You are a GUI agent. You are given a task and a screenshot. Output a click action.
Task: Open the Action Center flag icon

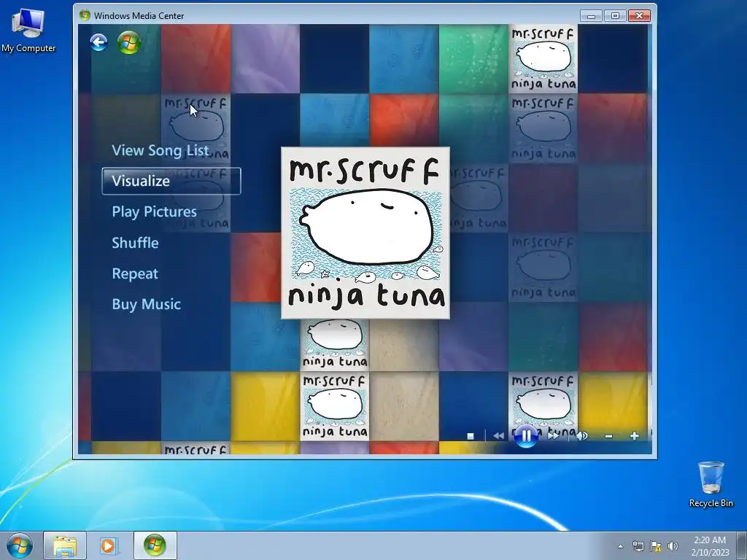pos(656,546)
